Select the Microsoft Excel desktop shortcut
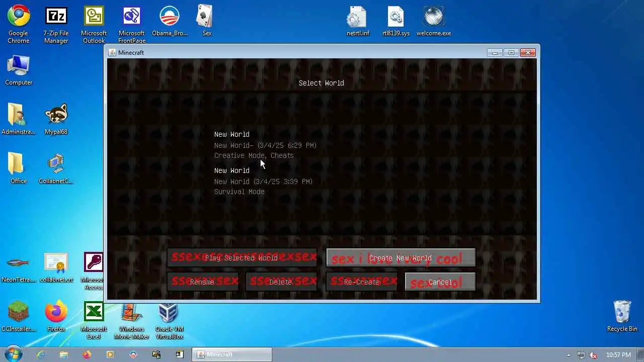Image resolution: width=644 pixels, height=362 pixels. tap(94, 320)
